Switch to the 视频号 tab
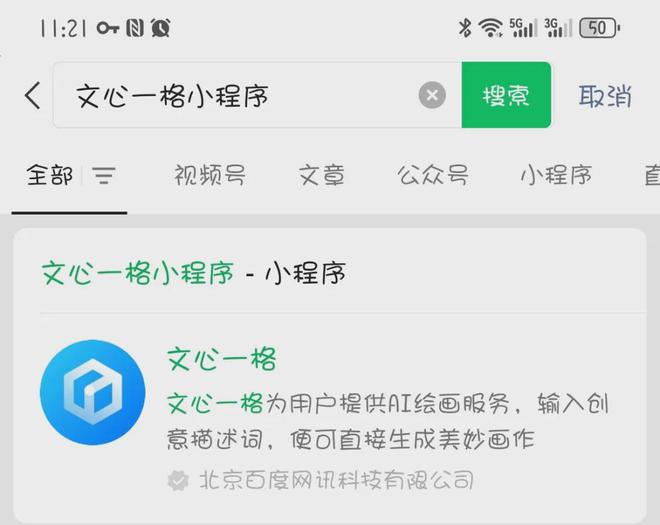This screenshot has height=525, width=660. tap(210, 175)
